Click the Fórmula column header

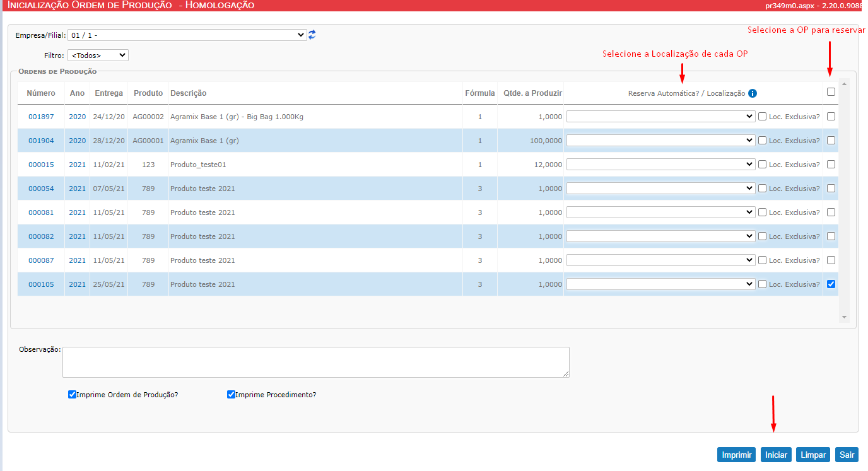480,93
